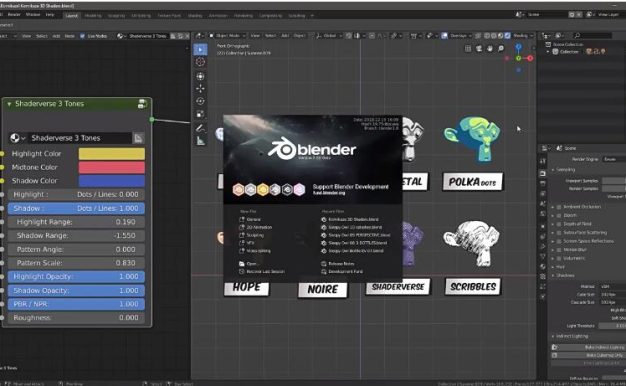Click Recover Last Session on splash screen
626x386 pixels.
pyautogui.click(x=262, y=271)
